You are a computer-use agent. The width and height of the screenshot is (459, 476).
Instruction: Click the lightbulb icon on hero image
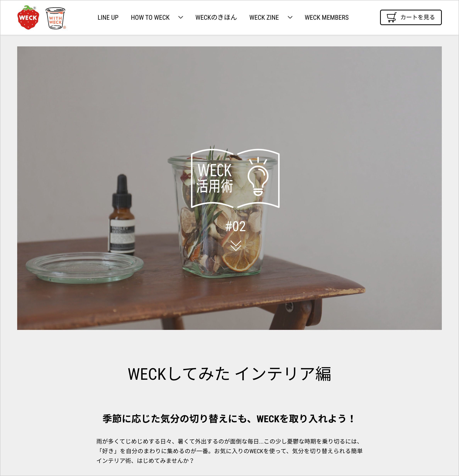tap(258, 177)
